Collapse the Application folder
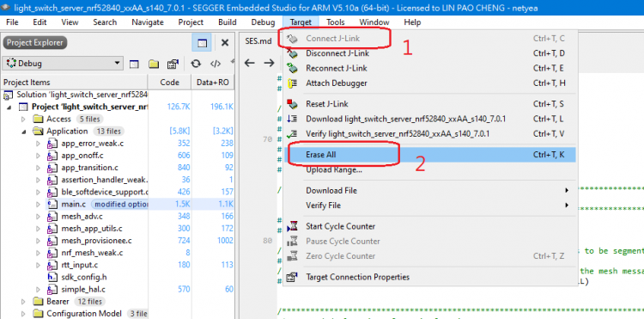The height and width of the screenshot is (319, 644). pyautogui.click(x=23, y=132)
